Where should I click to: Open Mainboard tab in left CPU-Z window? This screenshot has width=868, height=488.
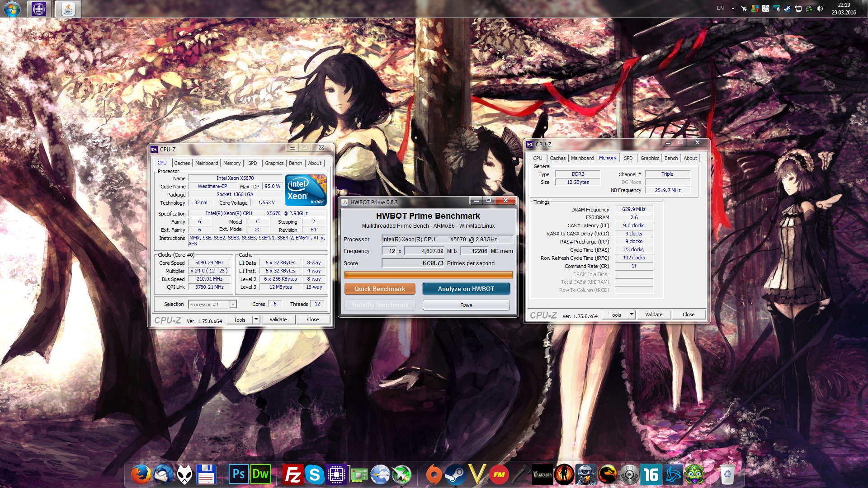pyautogui.click(x=207, y=163)
